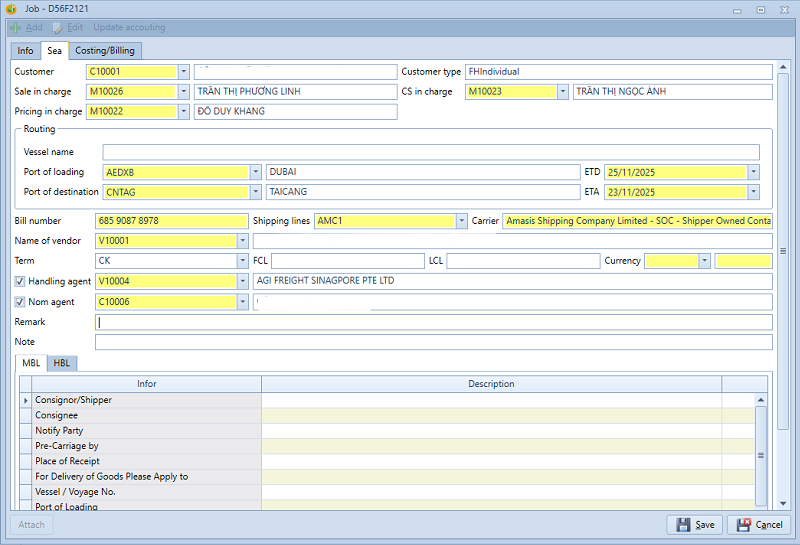
Task: Uncheck the Nom agent checkbox
Action: pyautogui.click(x=21, y=302)
